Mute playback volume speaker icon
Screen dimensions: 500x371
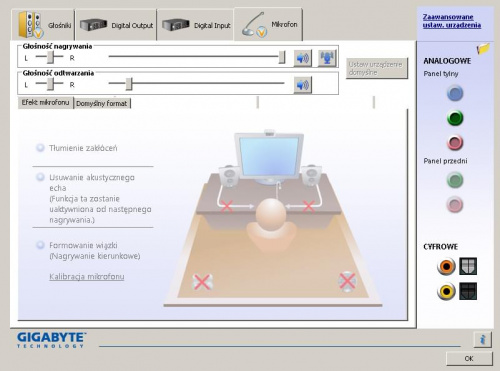[x=303, y=85]
